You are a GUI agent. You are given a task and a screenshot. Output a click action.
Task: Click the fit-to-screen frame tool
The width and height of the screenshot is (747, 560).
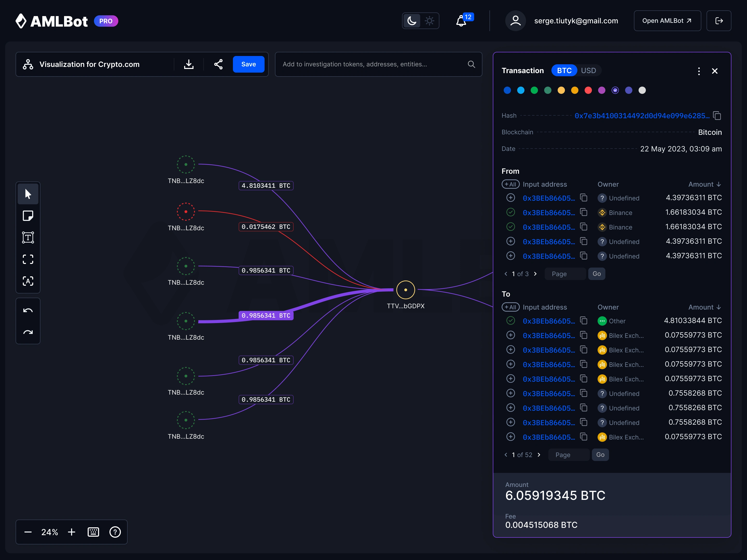coord(28,259)
